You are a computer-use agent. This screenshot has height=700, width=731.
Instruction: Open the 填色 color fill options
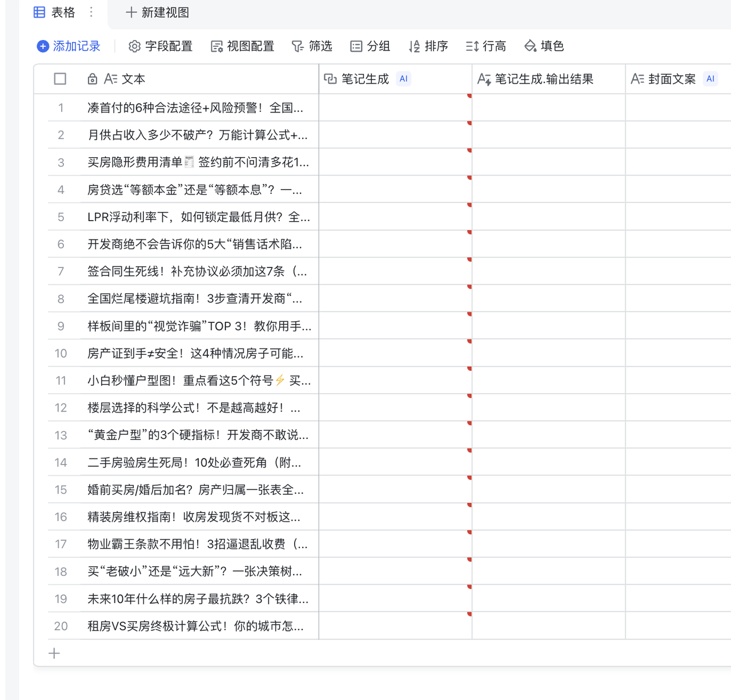(x=544, y=46)
